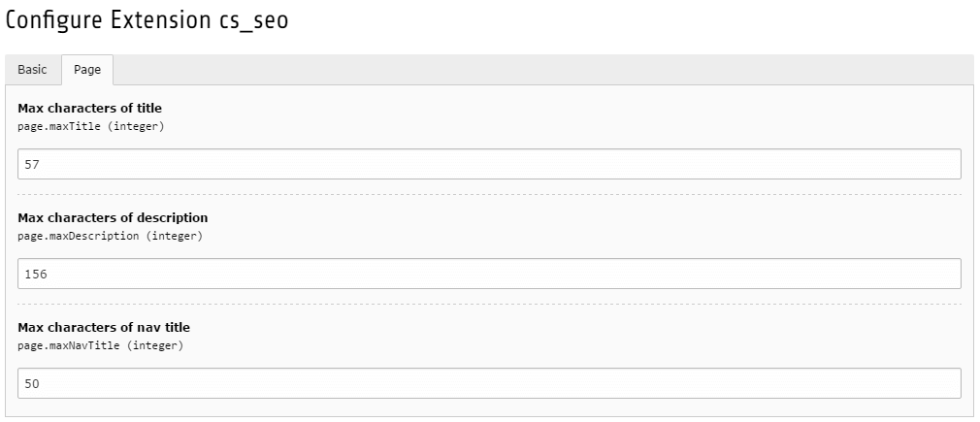Click the page.maxDescription (integer) key text

[110, 235]
